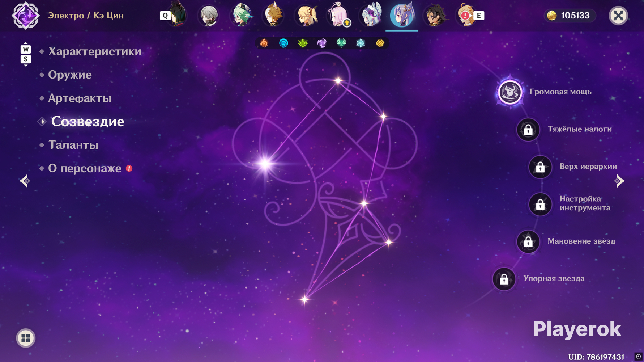The height and width of the screenshot is (362, 644).
Task: Click the lock icon for Настройка инструмента
Action: pos(540,204)
